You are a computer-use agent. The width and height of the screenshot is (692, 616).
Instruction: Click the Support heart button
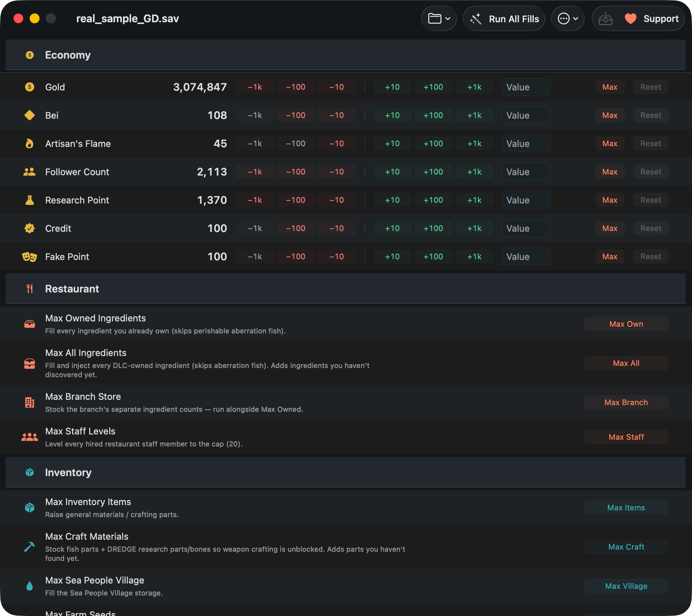651,18
